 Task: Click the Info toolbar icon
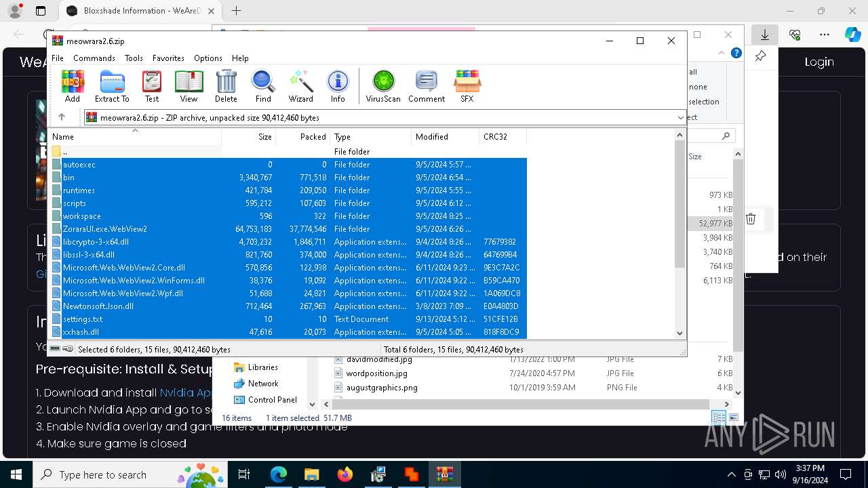click(338, 86)
